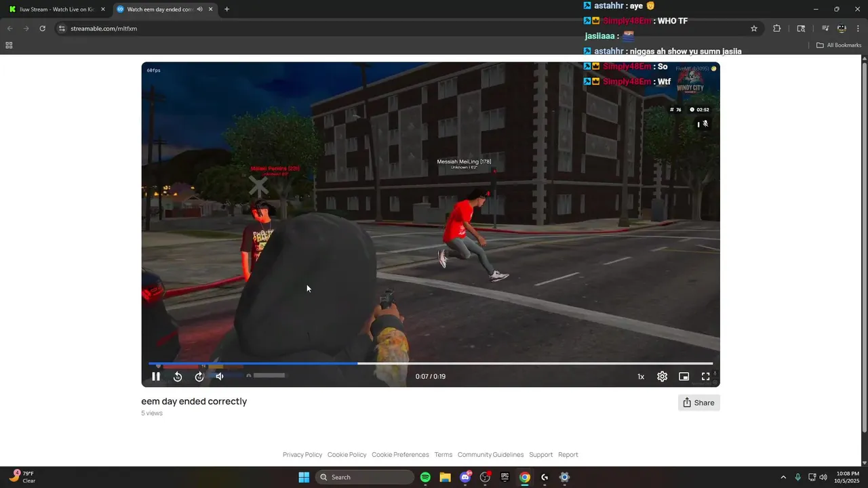This screenshot has height=488, width=868.
Task: Mute the video with the speaker icon
Action: pyautogui.click(x=220, y=377)
